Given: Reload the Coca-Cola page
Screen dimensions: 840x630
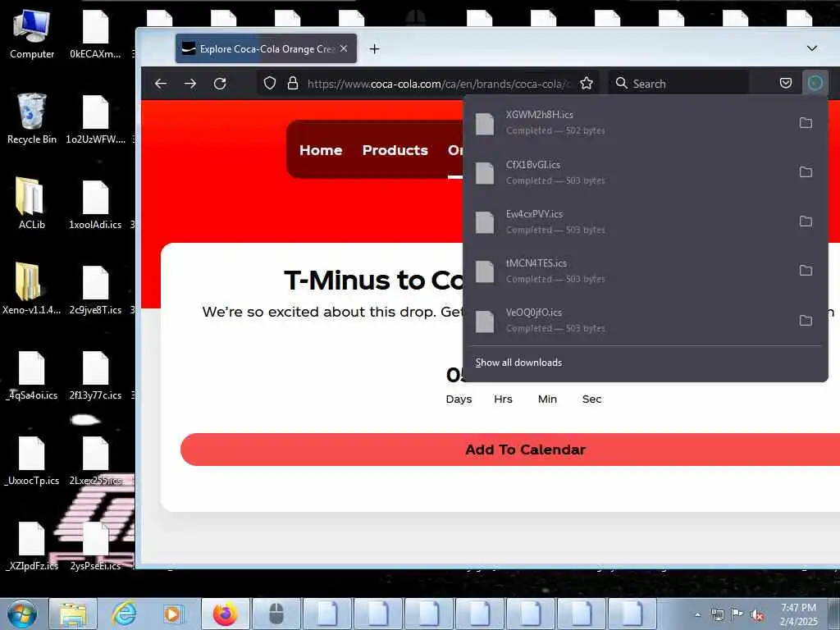Looking at the screenshot, I should click(x=220, y=84).
